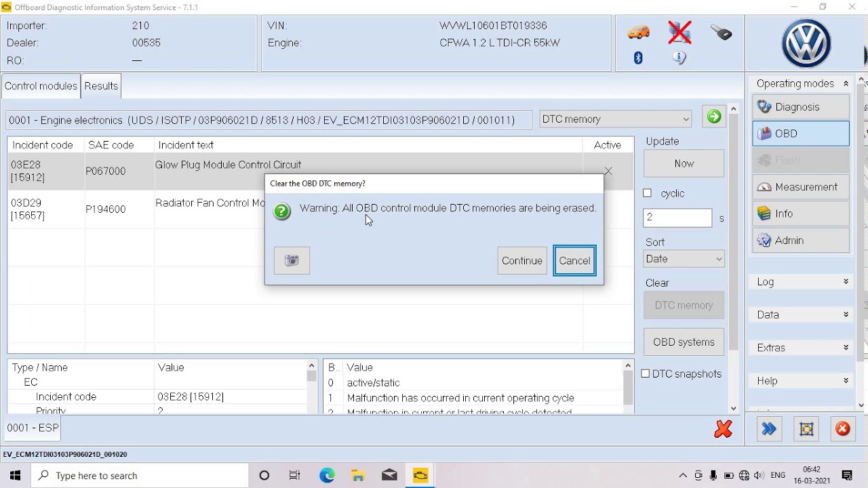Select the Measurement operating mode
Viewport: 868px width, 488px height.
800,187
